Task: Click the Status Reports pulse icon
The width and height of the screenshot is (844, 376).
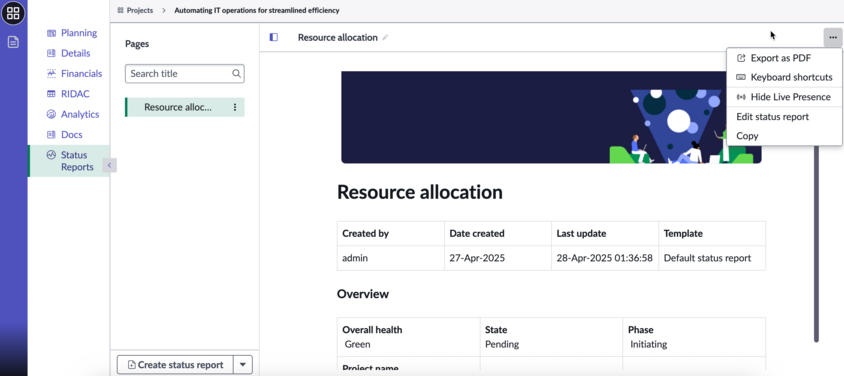Action: (x=51, y=155)
